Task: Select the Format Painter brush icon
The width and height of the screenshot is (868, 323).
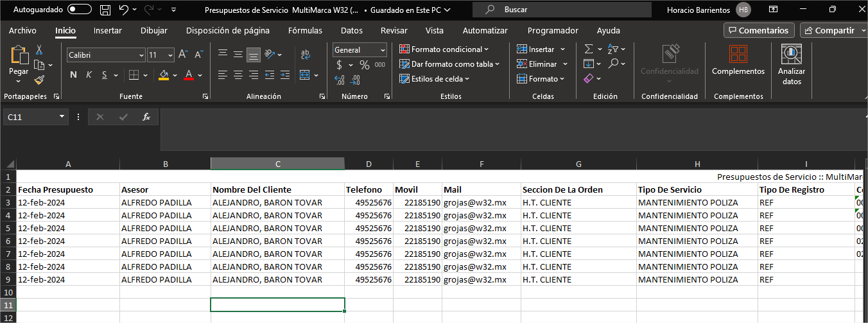Action: (39, 80)
